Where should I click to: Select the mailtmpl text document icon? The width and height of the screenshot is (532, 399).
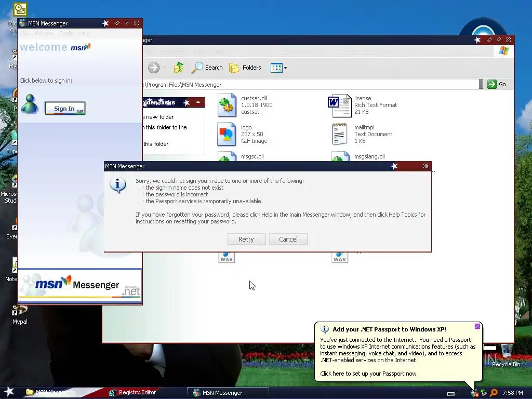pyautogui.click(x=340, y=134)
